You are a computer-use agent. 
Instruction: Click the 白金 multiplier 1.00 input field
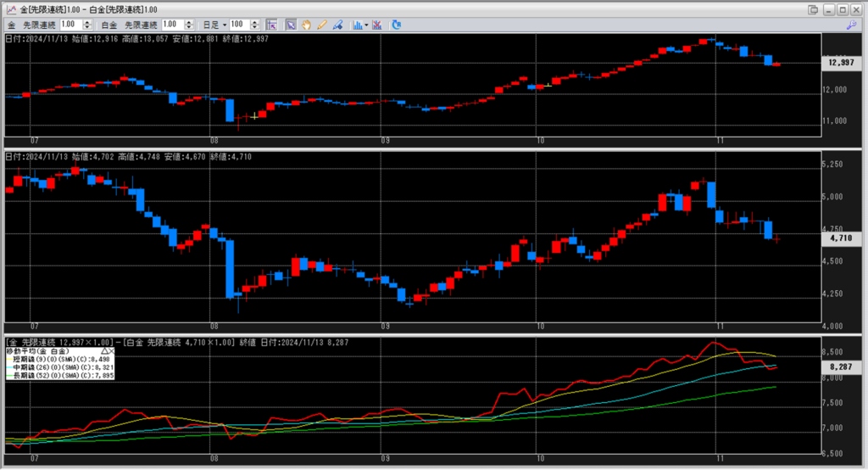[x=173, y=25]
